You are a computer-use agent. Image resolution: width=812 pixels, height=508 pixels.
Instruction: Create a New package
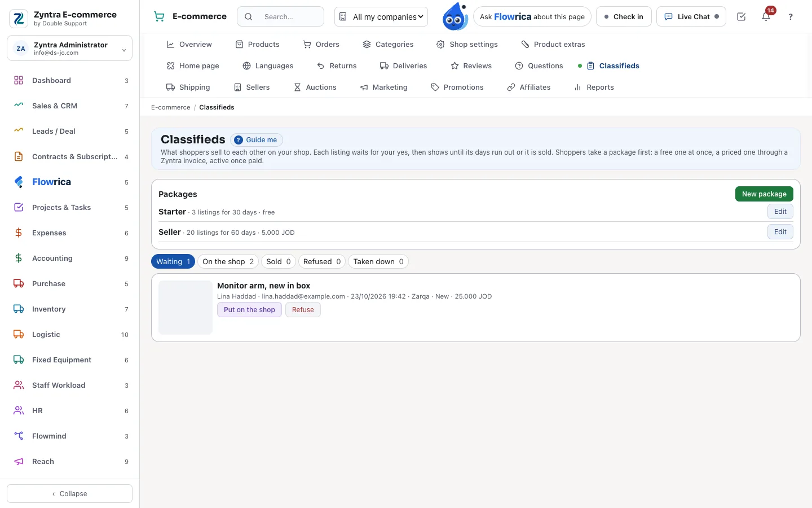(x=764, y=194)
